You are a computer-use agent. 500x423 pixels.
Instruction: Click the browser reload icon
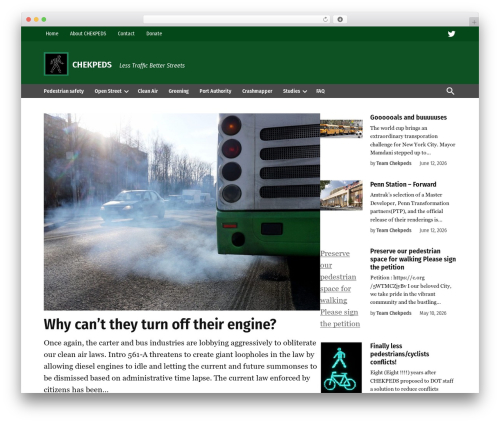pyautogui.click(x=325, y=19)
